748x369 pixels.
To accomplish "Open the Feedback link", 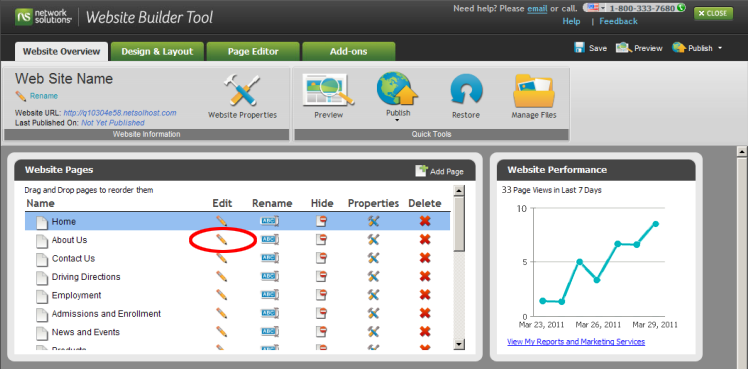I will click(x=618, y=21).
